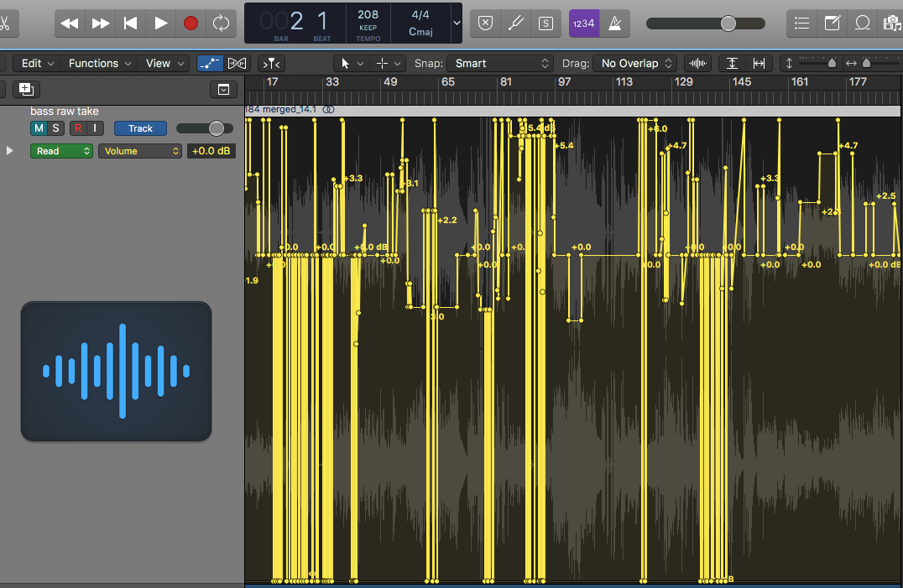This screenshot has width=903, height=588.
Task: Record-enable the bass raw take track
Action: 78,128
